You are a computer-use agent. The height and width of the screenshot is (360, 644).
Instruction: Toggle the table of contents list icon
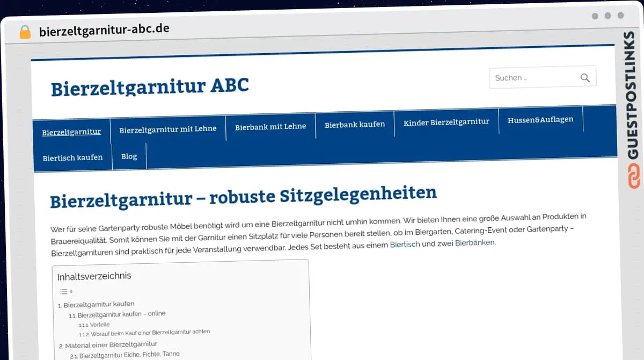66,292
